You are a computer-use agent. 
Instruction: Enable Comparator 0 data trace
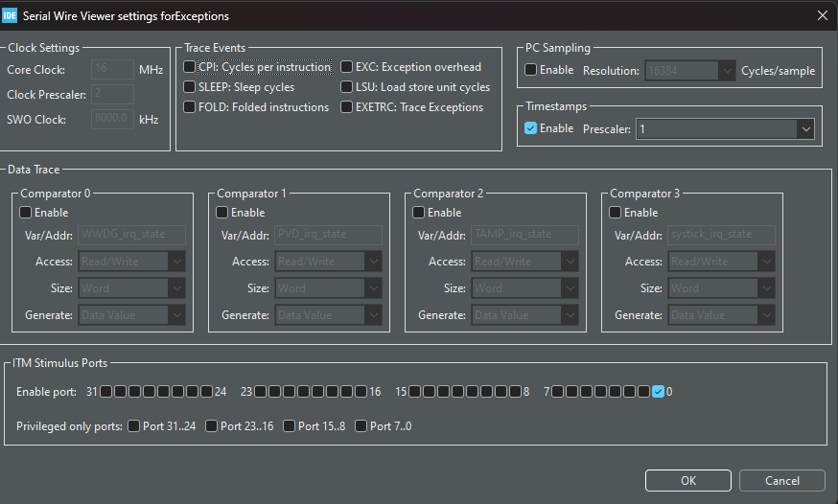(x=26, y=213)
